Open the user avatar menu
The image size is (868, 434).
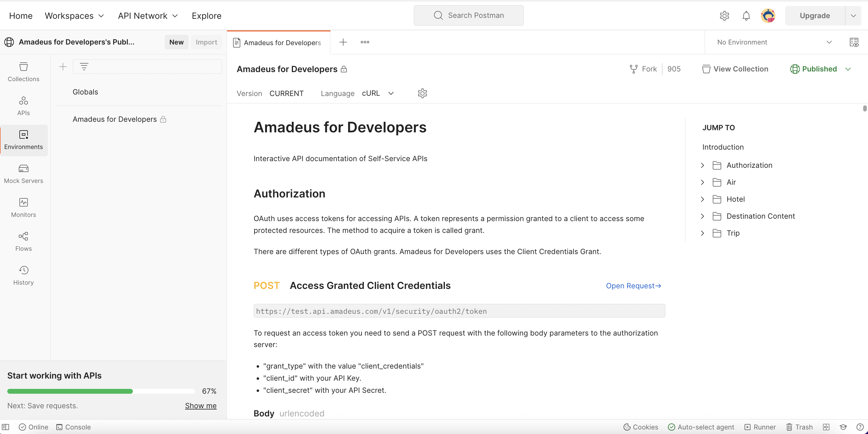(768, 15)
